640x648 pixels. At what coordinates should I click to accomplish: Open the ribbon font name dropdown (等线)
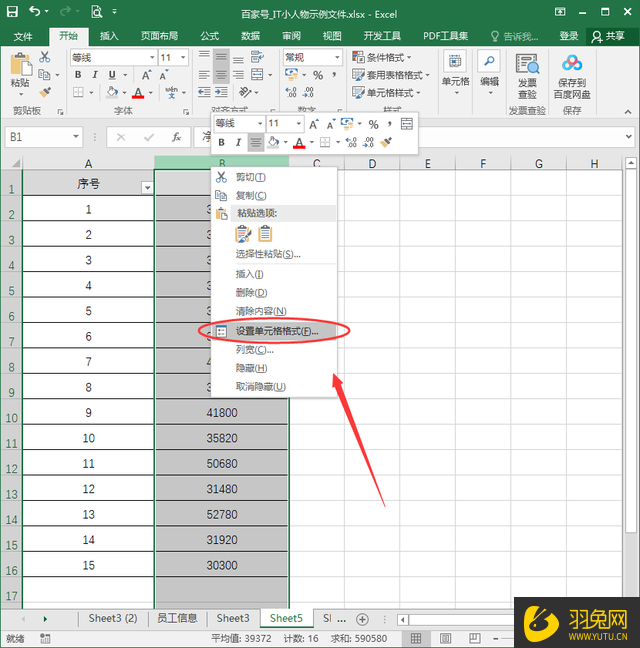coord(152,57)
